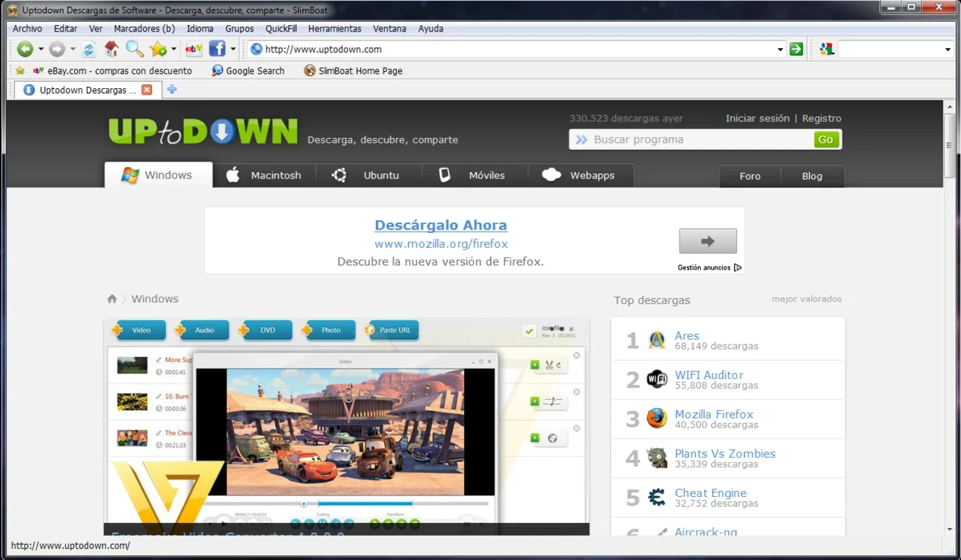Reload the page with the refresh icon
961x560 pixels.
88,49
